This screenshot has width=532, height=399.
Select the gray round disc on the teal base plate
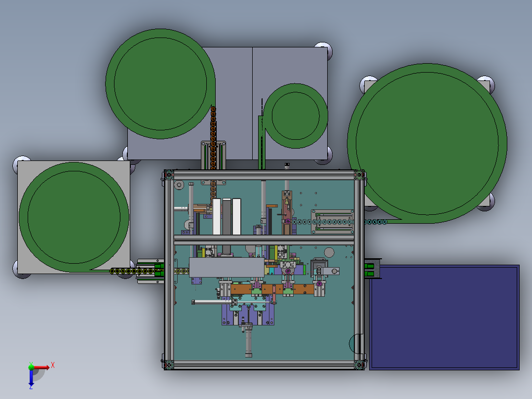(x=329, y=253)
